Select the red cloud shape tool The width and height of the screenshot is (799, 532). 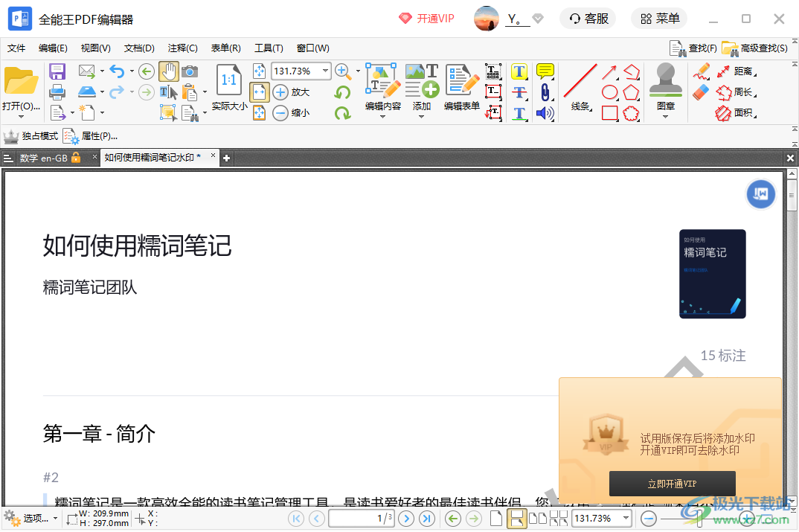631,112
